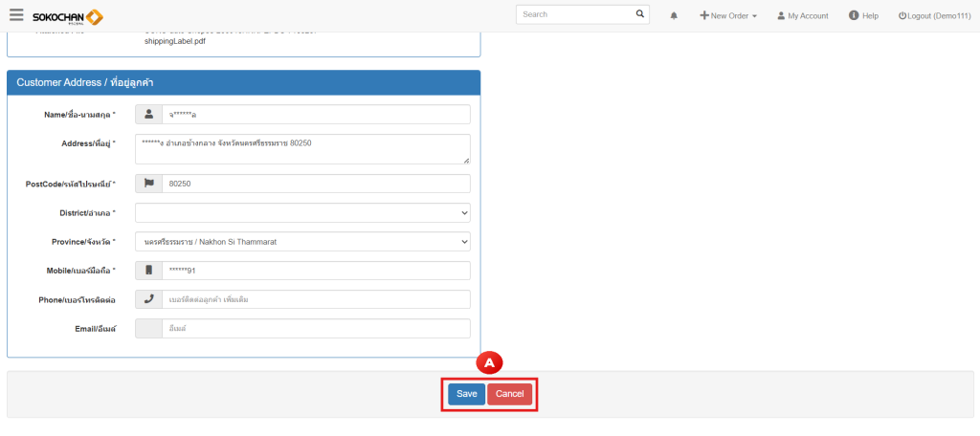Image resolution: width=980 pixels, height=436 pixels.
Task: Open the Province dropdown list
Action: [x=302, y=242]
